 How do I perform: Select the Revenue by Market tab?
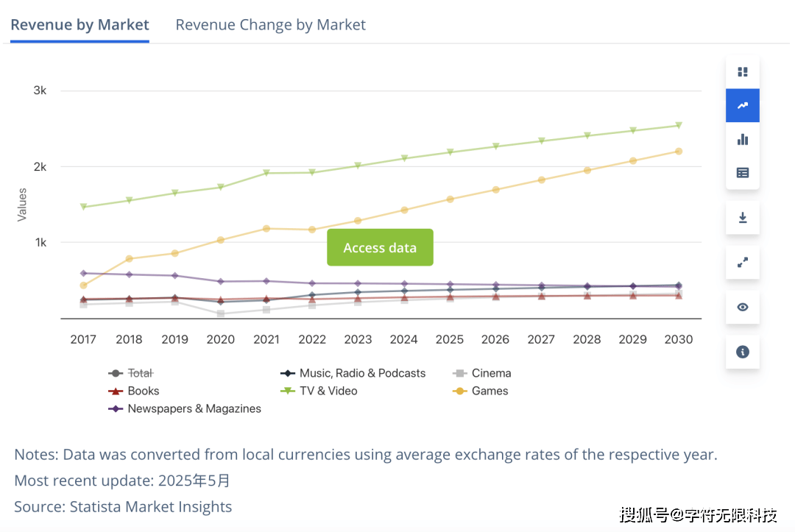pyautogui.click(x=79, y=24)
